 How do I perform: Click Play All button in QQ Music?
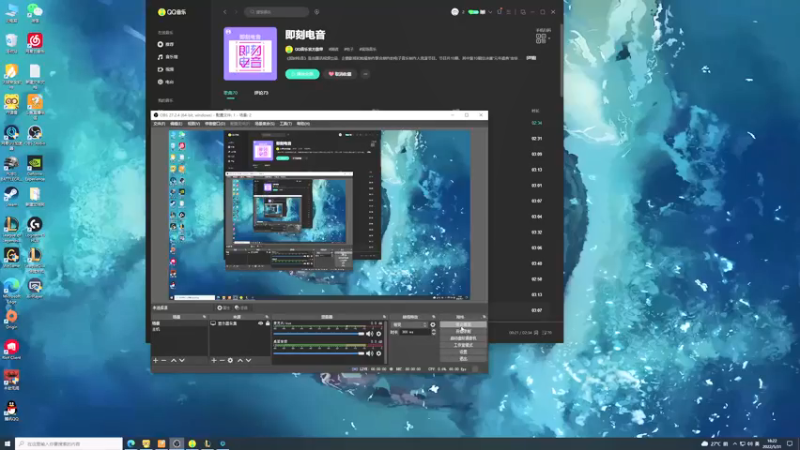pos(302,74)
